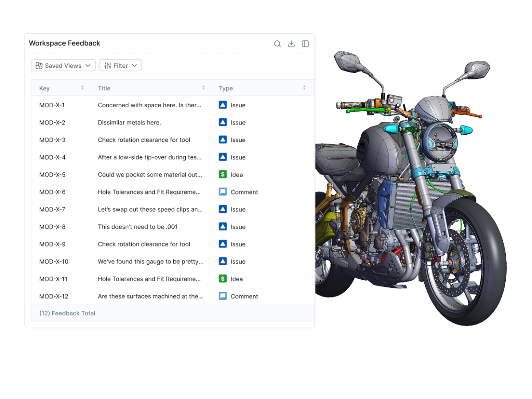Click the Issue icon for MOD-X-8
Screen dimensions: 532x399
pos(223,227)
